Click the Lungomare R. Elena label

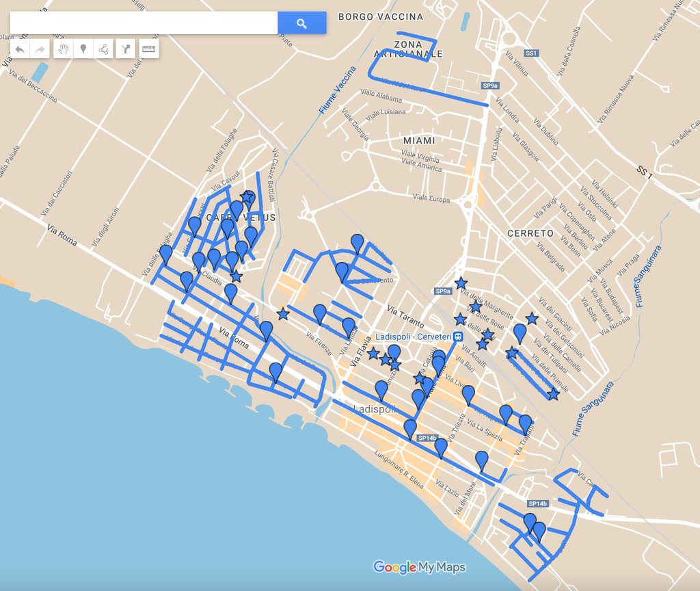coord(399,469)
